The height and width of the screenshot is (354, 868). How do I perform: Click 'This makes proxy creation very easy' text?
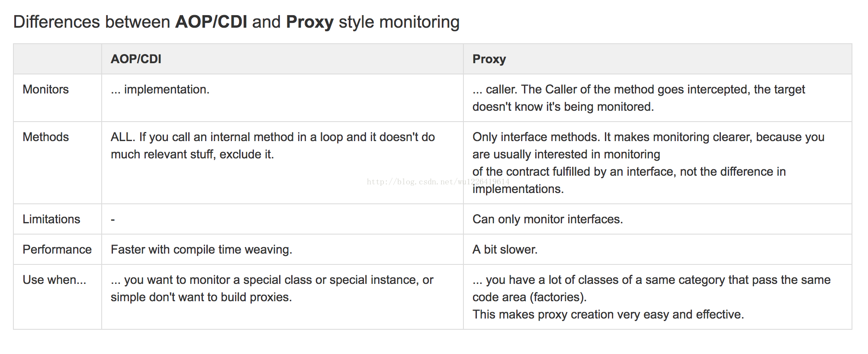[608, 314]
